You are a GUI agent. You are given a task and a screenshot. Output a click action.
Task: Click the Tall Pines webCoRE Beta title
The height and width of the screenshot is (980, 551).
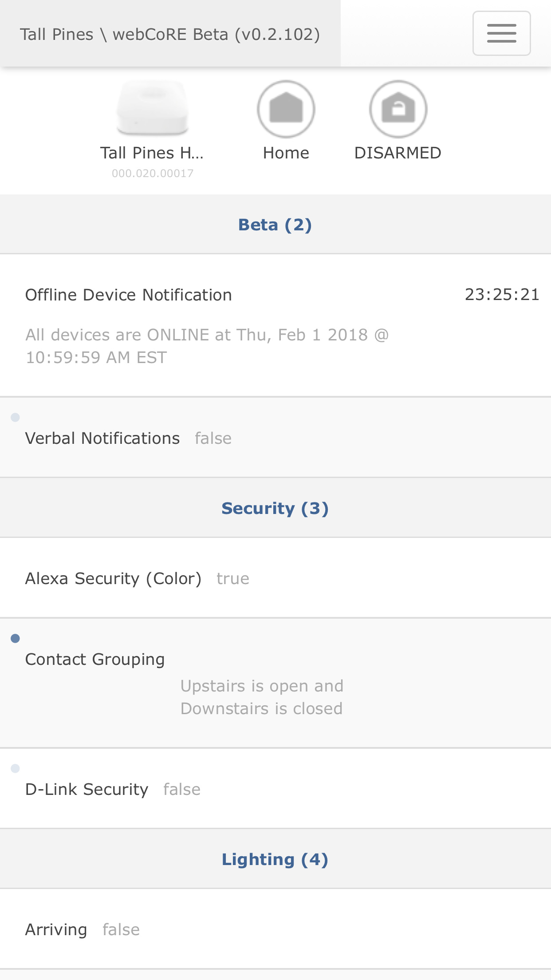coord(170,34)
